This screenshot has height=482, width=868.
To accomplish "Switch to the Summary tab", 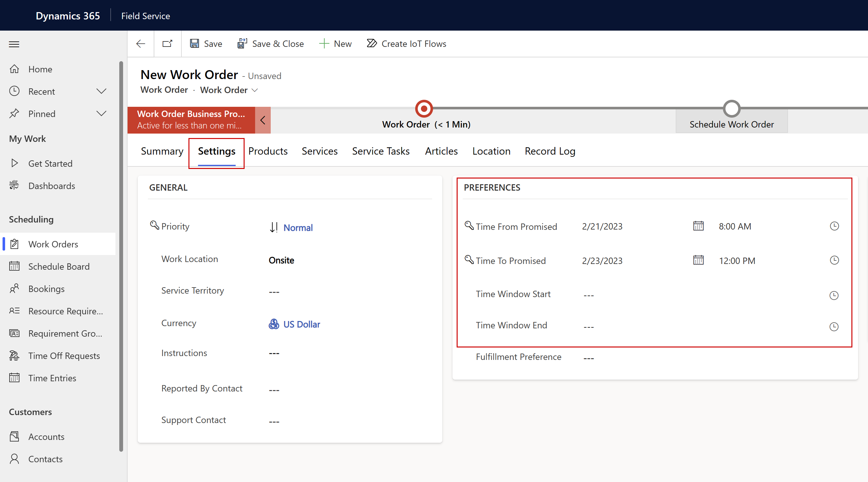I will [x=162, y=151].
